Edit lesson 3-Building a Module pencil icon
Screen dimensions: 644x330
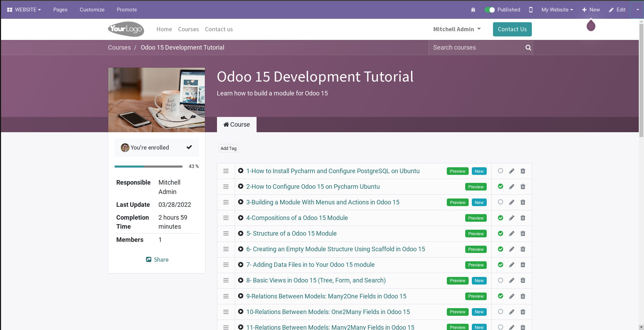tap(511, 202)
